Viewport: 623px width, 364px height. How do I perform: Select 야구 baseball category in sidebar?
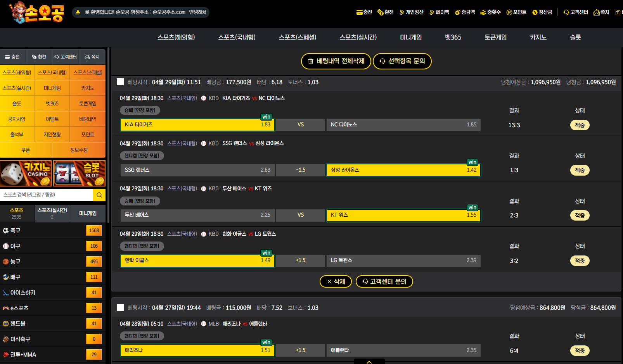point(53,246)
